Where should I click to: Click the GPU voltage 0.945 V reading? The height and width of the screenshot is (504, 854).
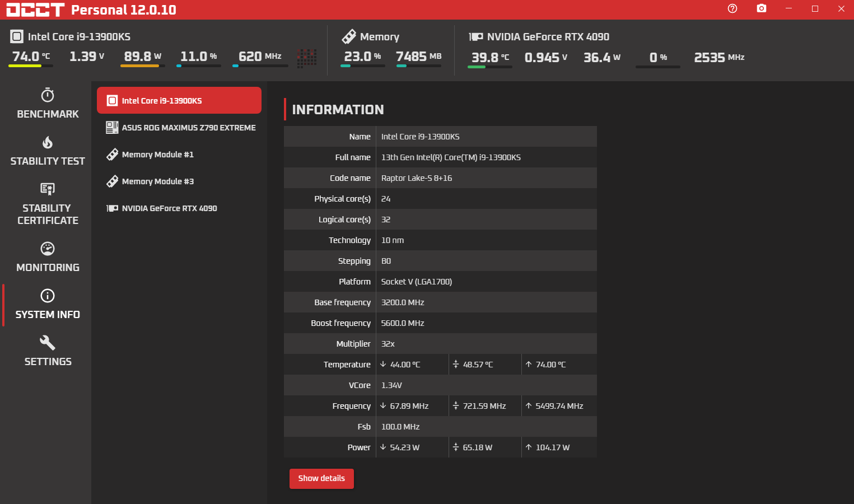(x=546, y=58)
